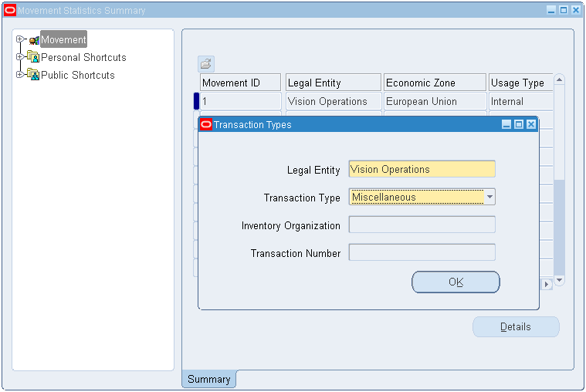The height and width of the screenshot is (392, 586).
Task: Select the Movement tree item
Action: [63, 39]
